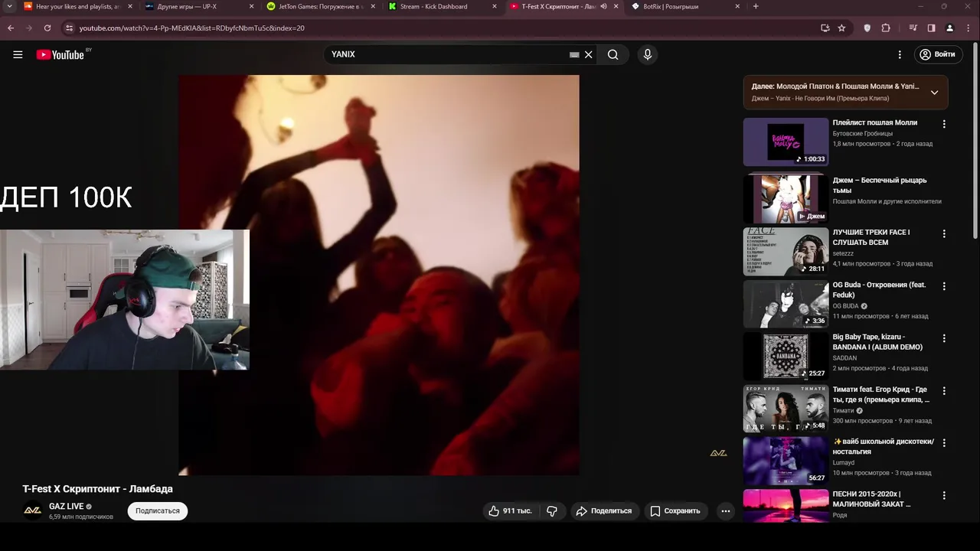Open the GAZ LIVE channel name link
980x551 pixels.
66,506
